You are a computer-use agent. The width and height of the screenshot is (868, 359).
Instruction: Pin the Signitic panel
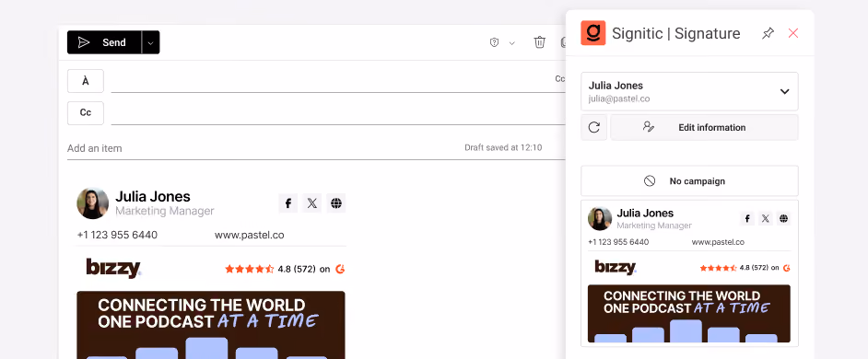(x=768, y=34)
